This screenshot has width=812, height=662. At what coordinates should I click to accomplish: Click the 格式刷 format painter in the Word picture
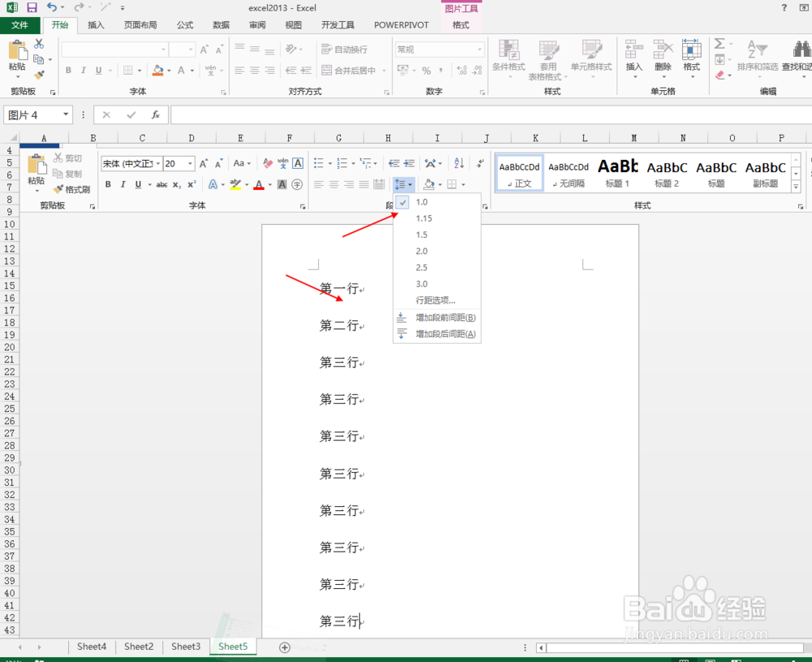coord(72,189)
